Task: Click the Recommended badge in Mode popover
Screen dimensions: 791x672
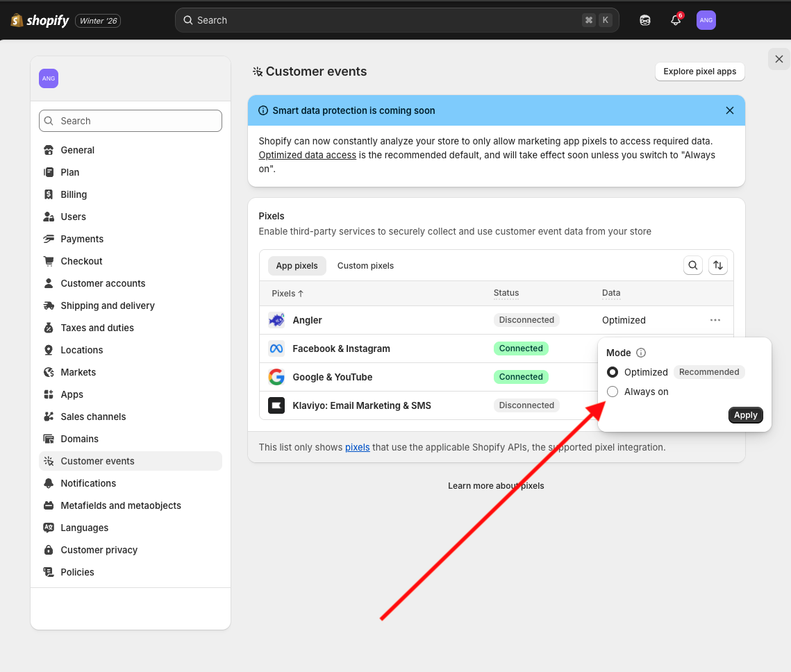Action: tap(709, 372)
